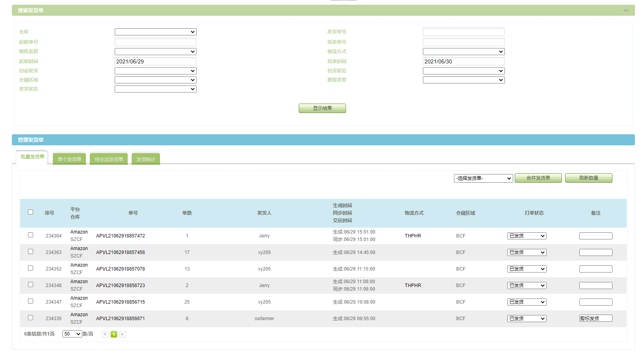The width and height of the screenshot is (644, 356).
Task: Select page 1 in pagination
Action: [x=114, y=334]
